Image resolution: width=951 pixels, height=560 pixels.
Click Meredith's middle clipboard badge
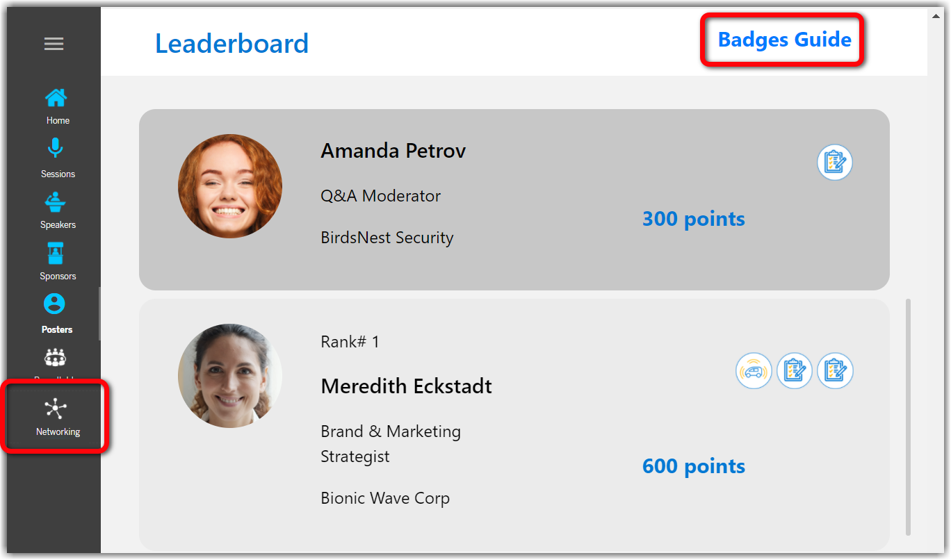click(795, 371)
